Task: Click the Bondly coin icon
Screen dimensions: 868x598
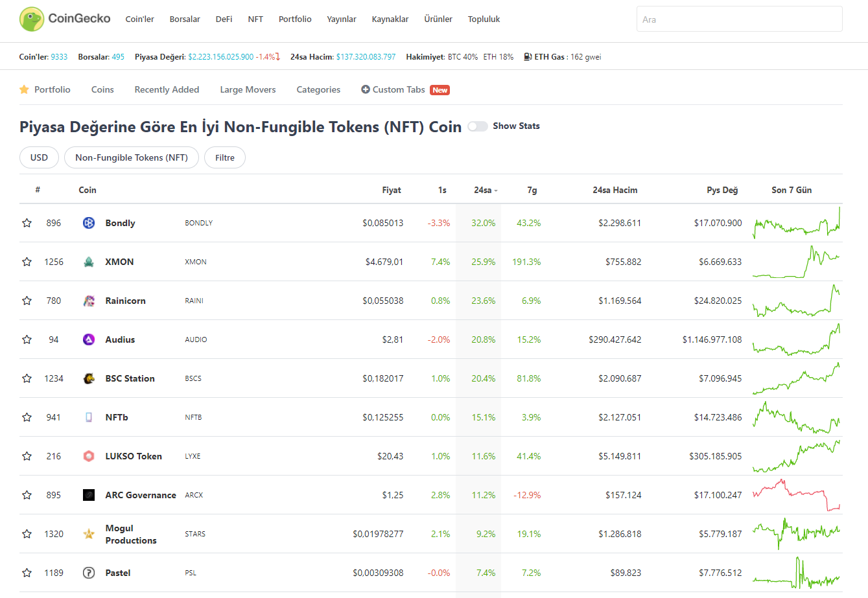Action: 89,223
